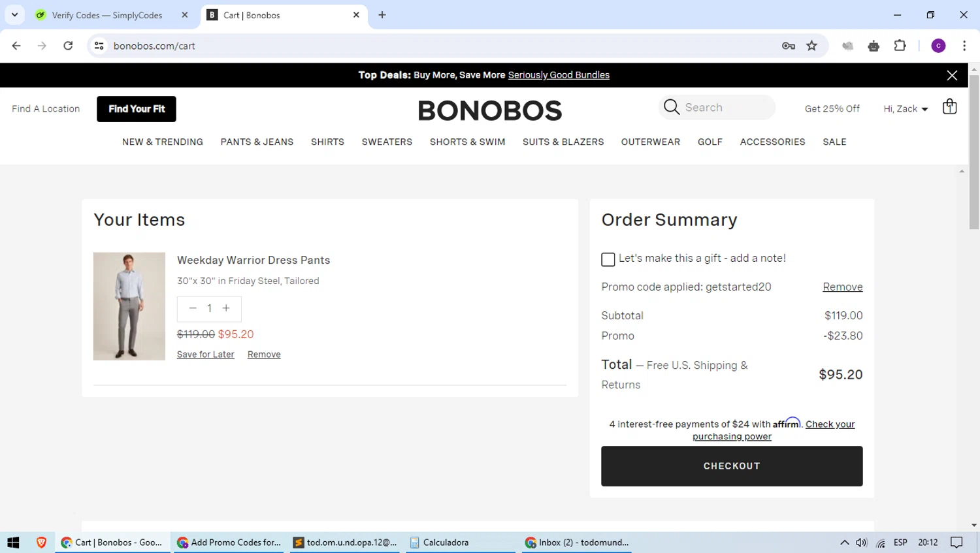Open Chrome's three-dot menu
Screen dimensions: 980x553
[964, 46]
